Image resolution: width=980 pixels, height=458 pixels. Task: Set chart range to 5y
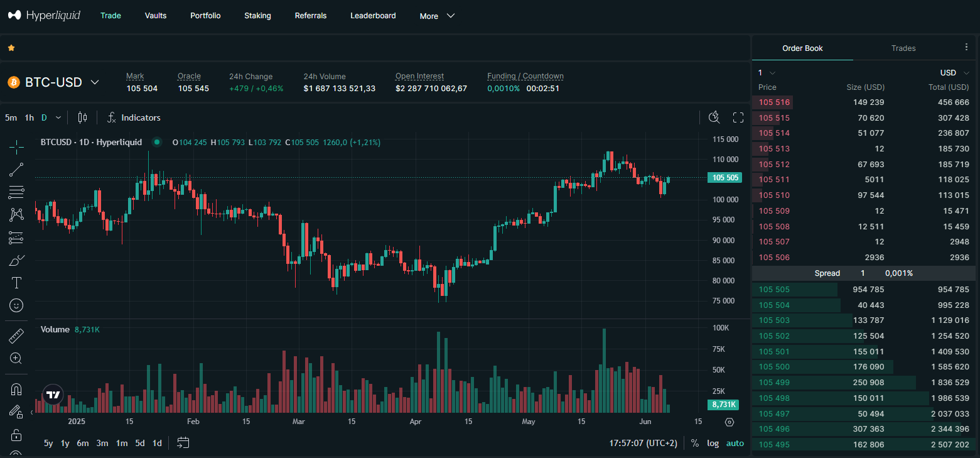(48, 443)
